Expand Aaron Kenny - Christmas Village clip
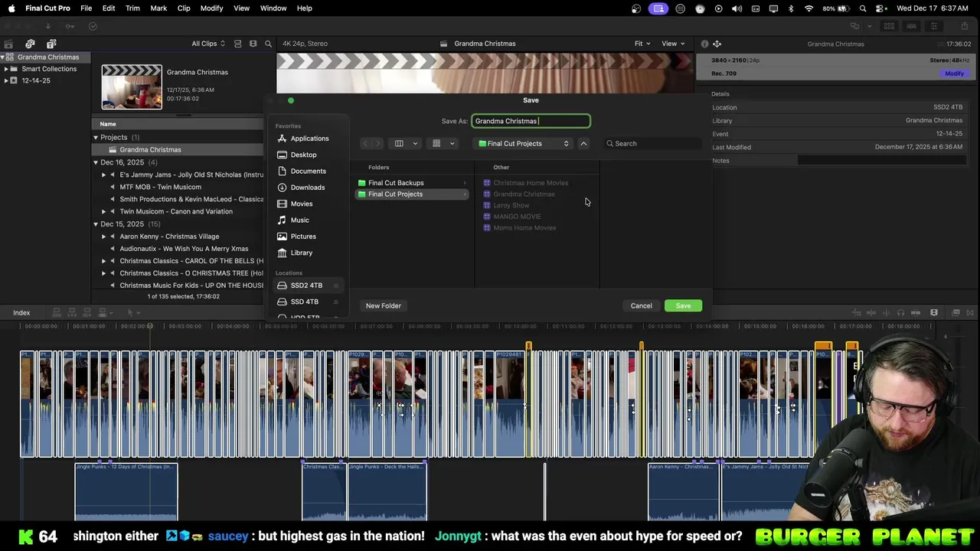This screenshot has width=980, height=551. pyautogui.click(x=103, y=236)
